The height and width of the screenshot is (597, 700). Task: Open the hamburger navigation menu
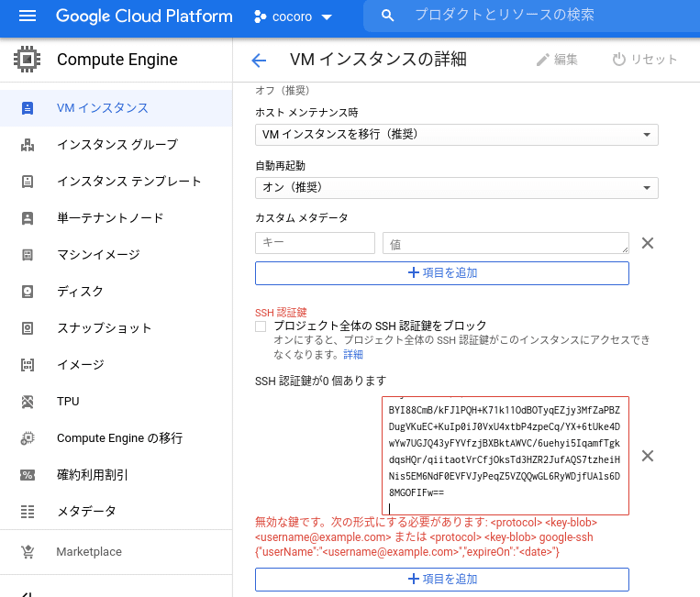tap(27, 16)
